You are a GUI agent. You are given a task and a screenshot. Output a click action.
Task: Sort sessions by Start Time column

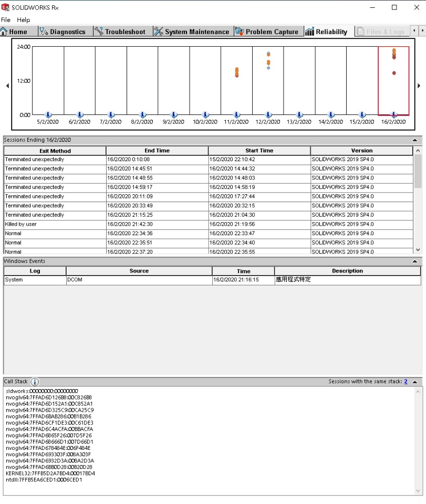pyautogui.click(x=259, y=151)
